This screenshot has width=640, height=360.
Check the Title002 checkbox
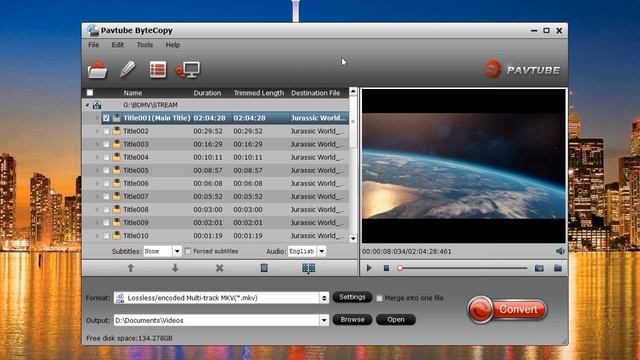tap(106, 131)
